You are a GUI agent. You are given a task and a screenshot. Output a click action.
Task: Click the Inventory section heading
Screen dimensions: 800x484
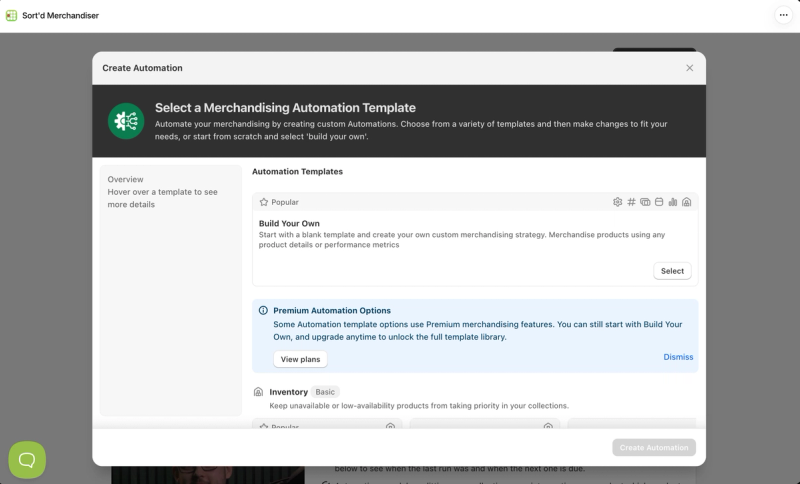288,392
